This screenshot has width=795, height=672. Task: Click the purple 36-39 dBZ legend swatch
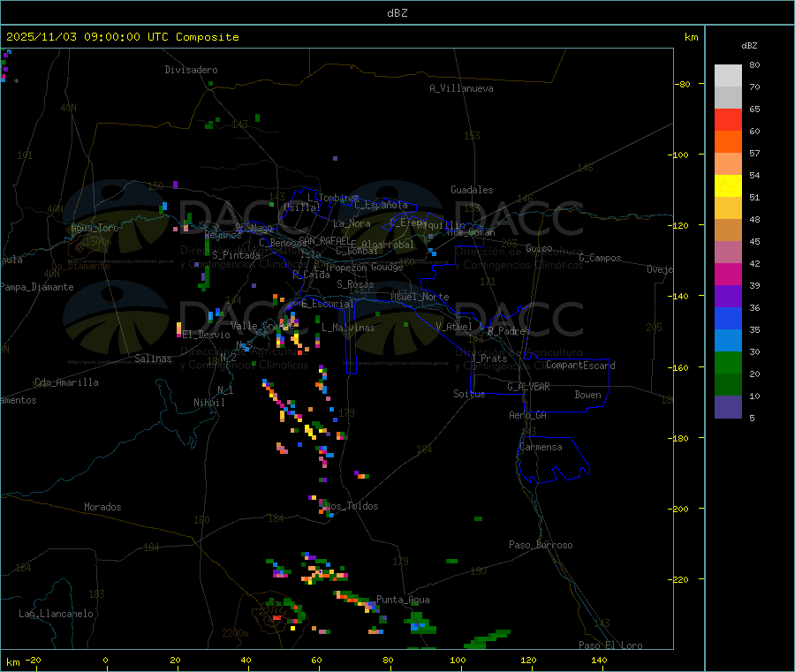(x=728, y=297)
